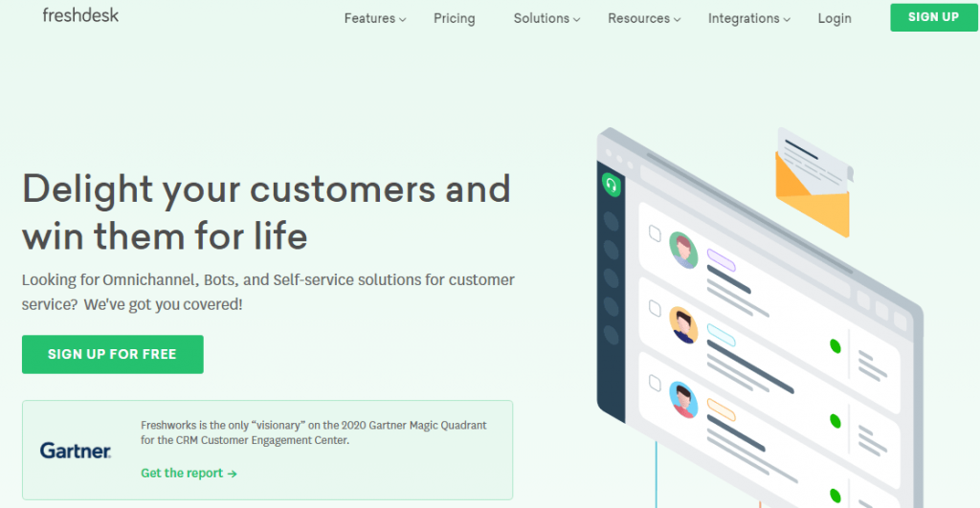
Task: Open the Login page
Action: point(835,19)
